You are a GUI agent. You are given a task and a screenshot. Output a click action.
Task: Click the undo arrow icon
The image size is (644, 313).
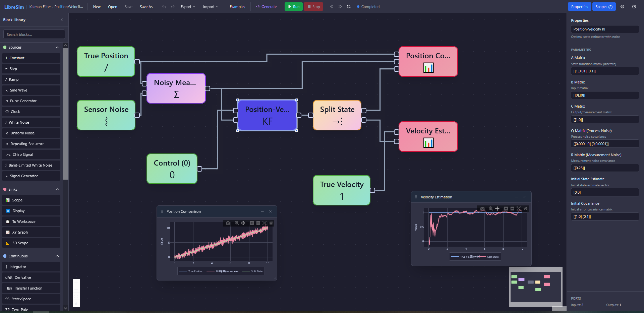point(164,7)
